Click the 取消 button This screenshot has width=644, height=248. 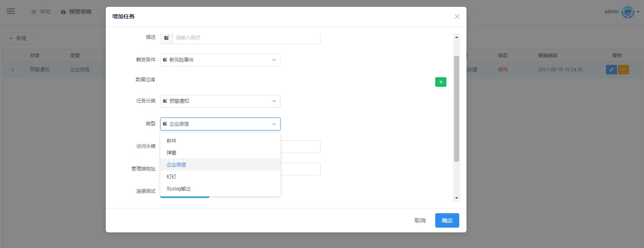tap(420, 220)
